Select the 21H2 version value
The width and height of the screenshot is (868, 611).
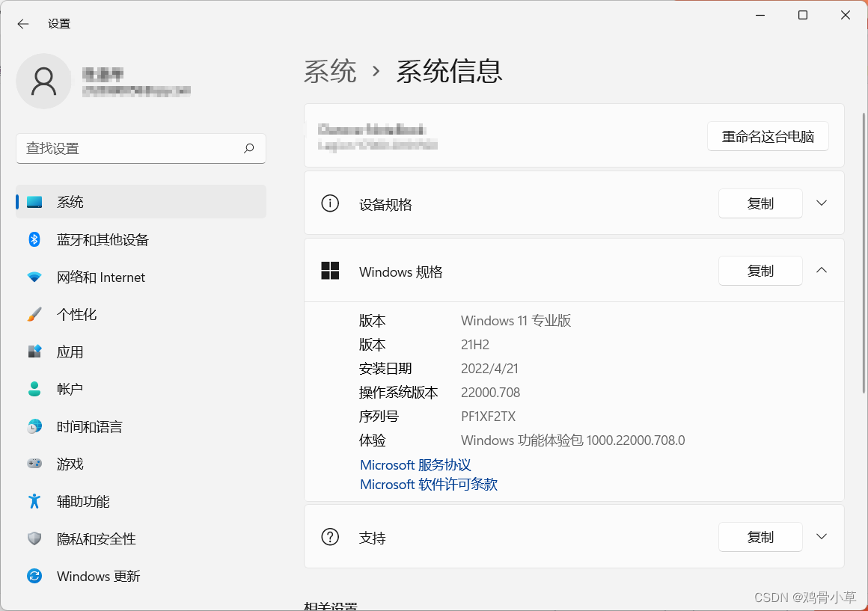point(475,345)
